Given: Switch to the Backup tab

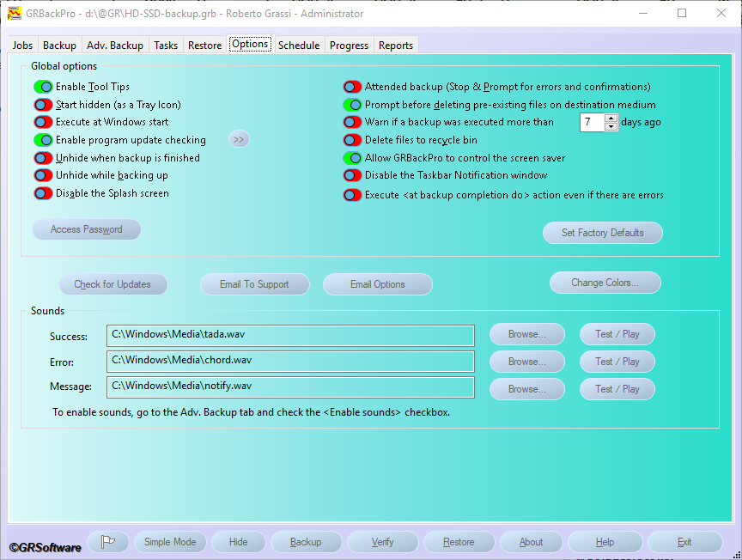Looking at the screenshot, I should 59,46.
